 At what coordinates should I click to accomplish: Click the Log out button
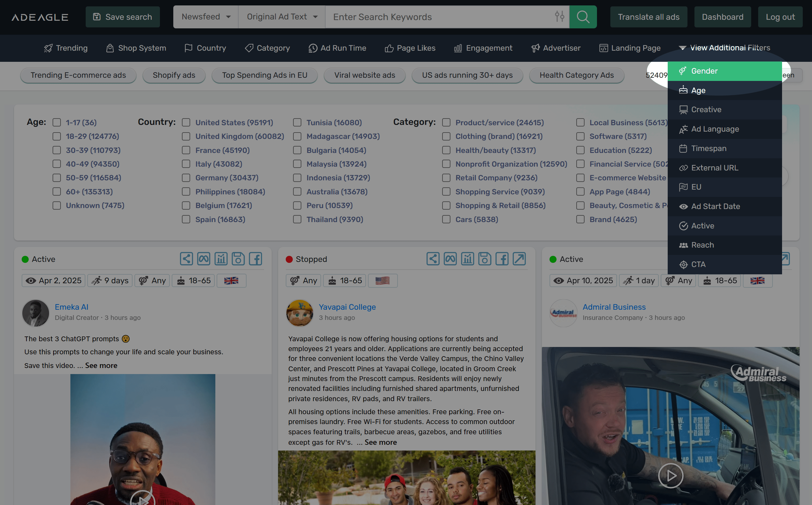[780, 17]
